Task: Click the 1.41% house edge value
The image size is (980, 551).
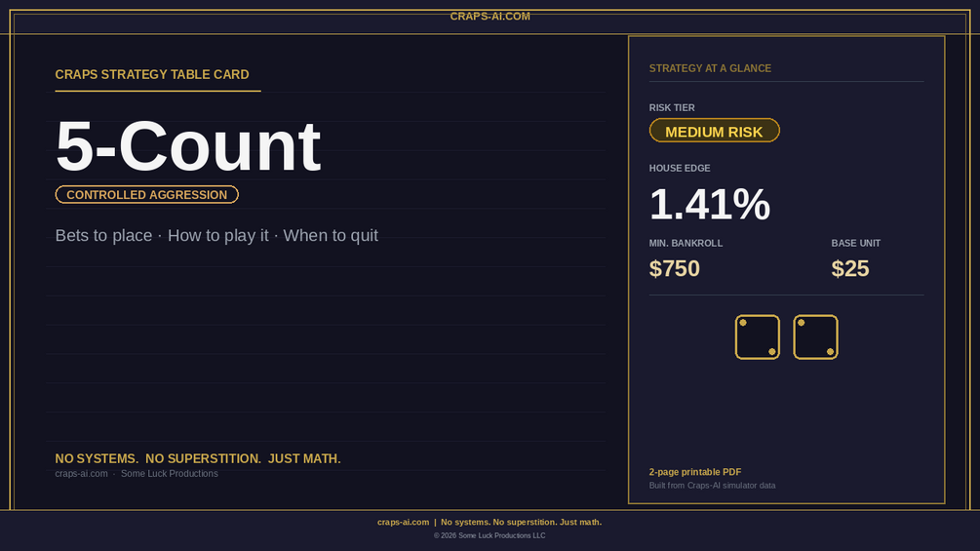Action: 709,204
